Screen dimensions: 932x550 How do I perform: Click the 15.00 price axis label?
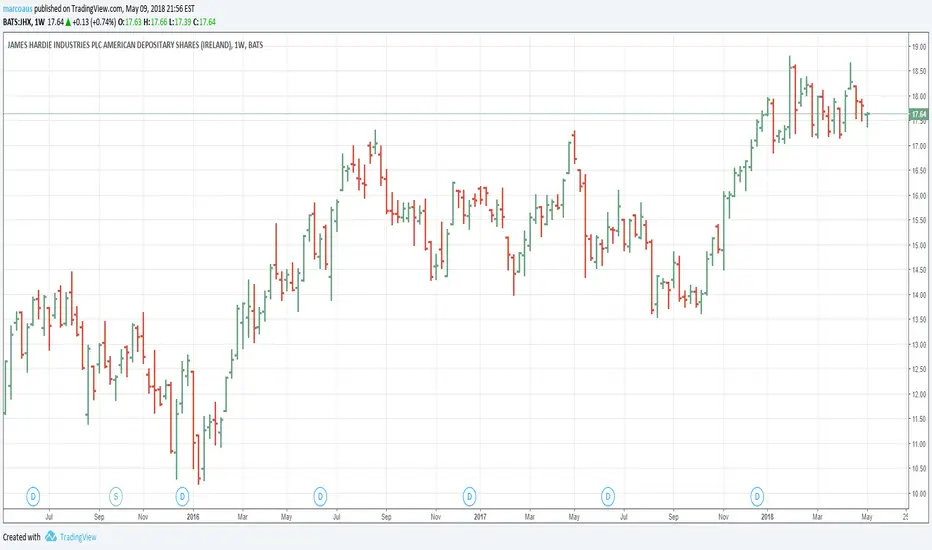919,245
